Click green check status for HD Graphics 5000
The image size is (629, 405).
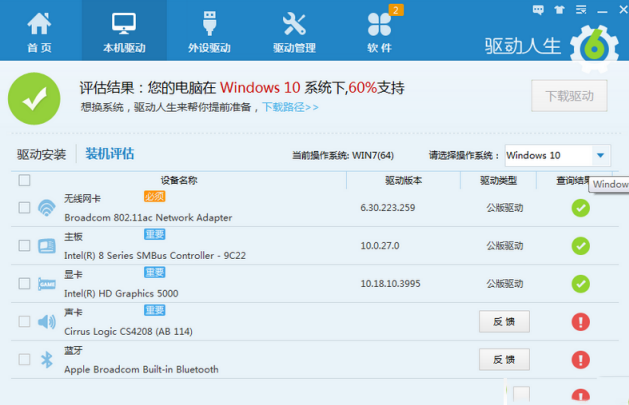(x=580, y=284)
